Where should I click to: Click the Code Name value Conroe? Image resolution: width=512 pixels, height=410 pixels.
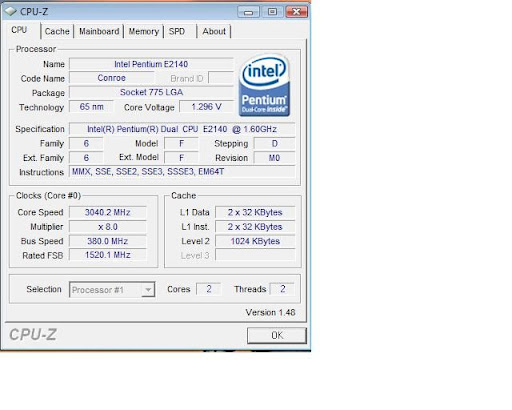pos(111,78)
